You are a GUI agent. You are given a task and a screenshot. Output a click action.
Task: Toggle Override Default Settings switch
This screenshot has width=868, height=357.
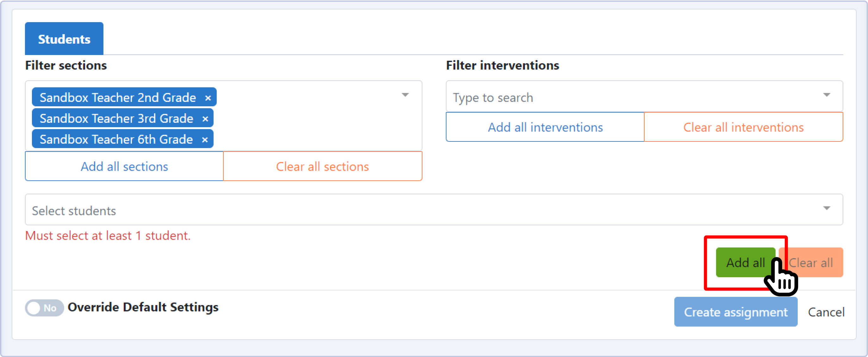pyautogui.click(x=44, y=307)
